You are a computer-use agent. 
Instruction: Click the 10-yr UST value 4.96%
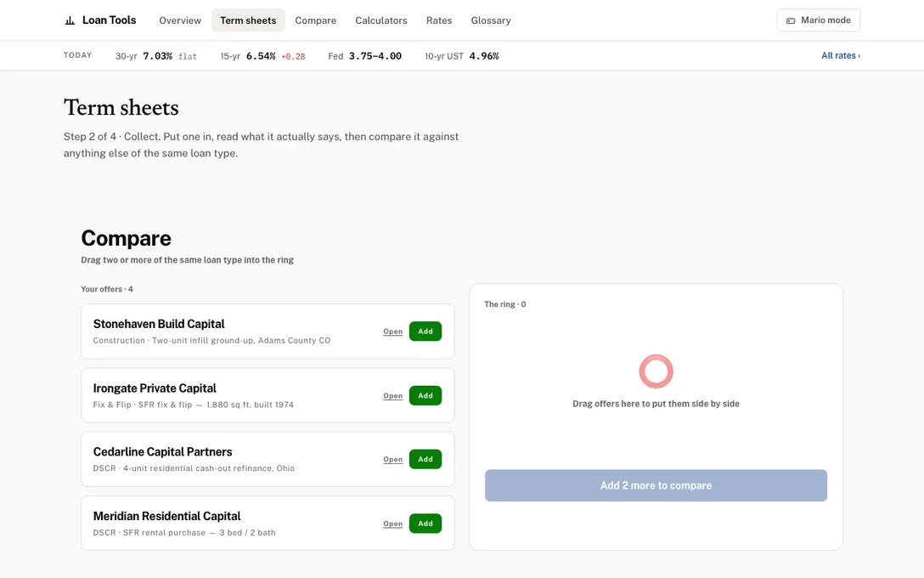tap(484, 56)
